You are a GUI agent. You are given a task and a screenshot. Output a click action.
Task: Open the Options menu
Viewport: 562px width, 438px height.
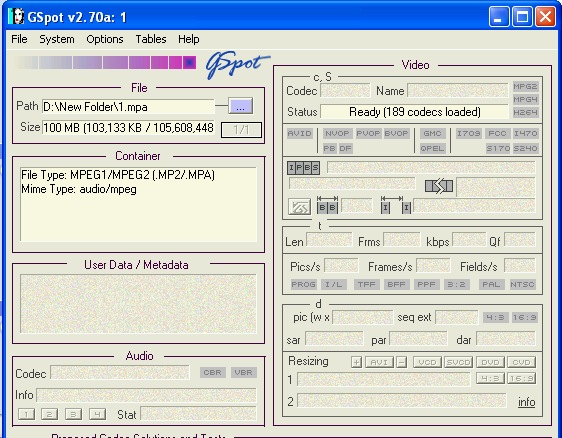105,39
